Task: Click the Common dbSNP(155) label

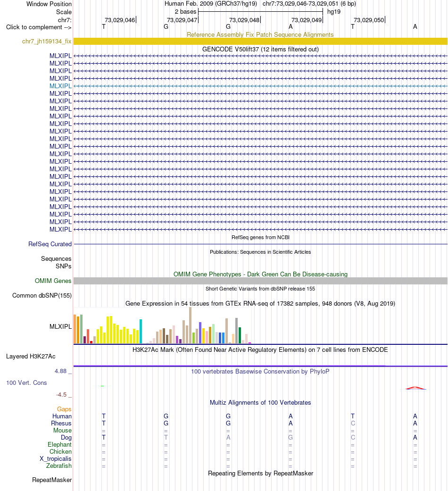Action: pos(42,296)
